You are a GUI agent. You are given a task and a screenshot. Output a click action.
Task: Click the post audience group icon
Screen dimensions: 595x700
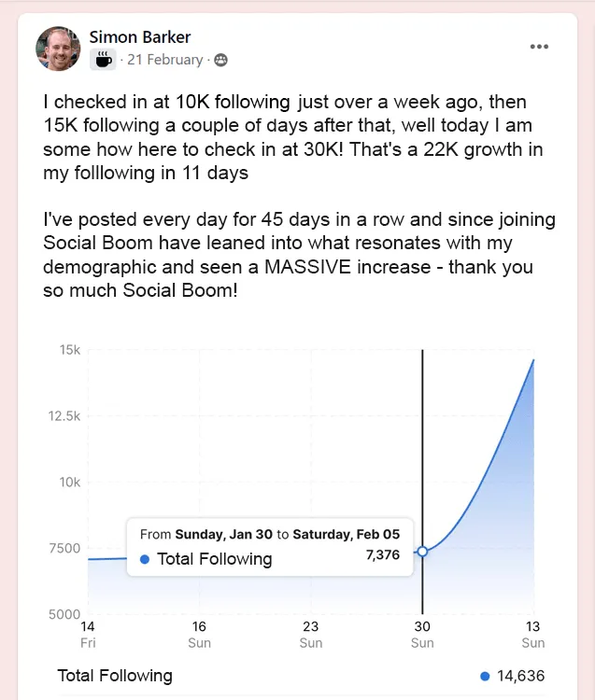point(220,60)
